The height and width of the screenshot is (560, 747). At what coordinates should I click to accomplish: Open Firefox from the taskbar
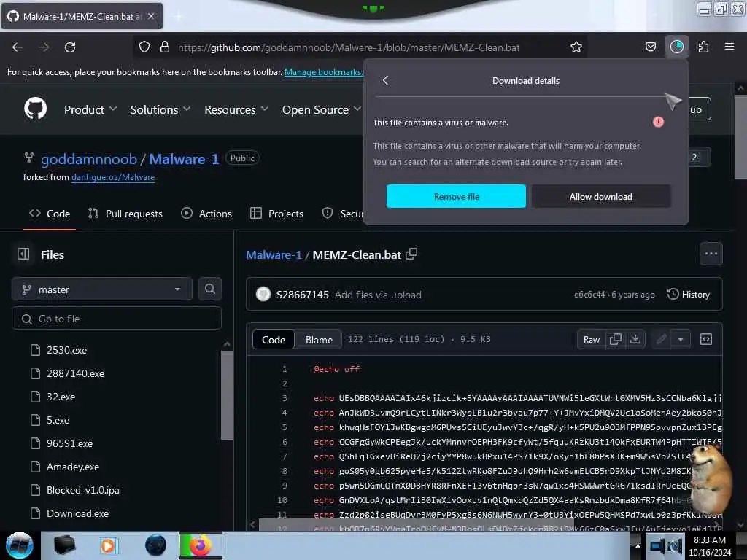click(200, 545)
